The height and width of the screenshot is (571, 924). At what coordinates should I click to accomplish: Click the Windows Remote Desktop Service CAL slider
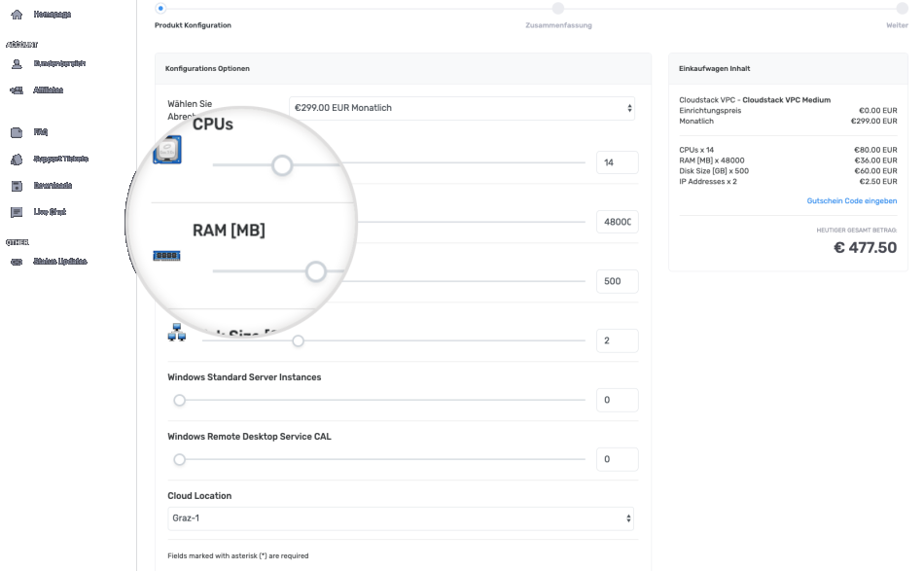pyautogui.click(x=180, y=459)
